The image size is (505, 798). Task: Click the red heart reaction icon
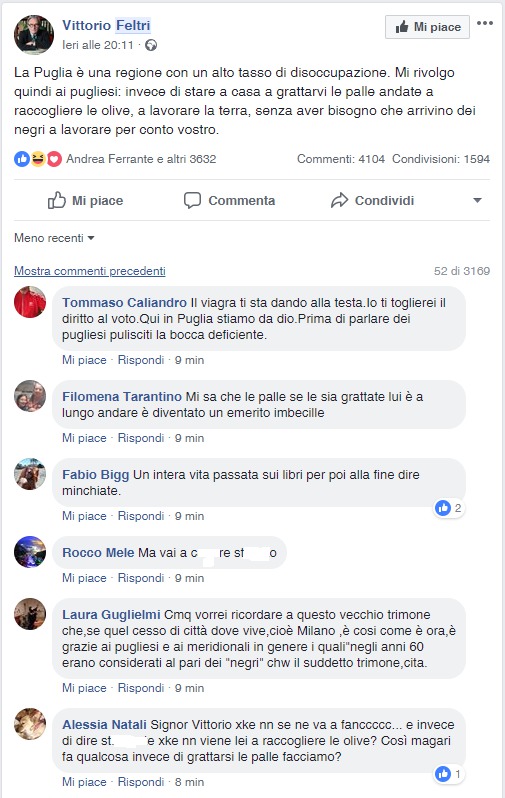click(x=54, y=159)
